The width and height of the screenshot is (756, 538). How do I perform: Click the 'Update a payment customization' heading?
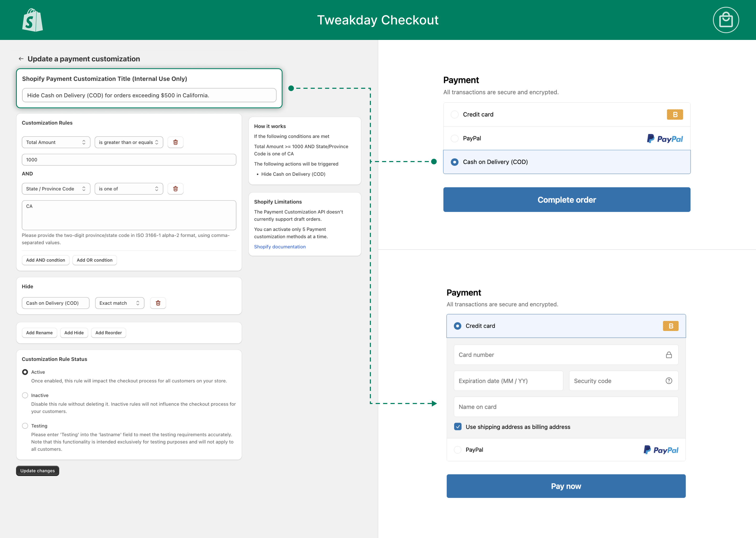coord(84,59)
